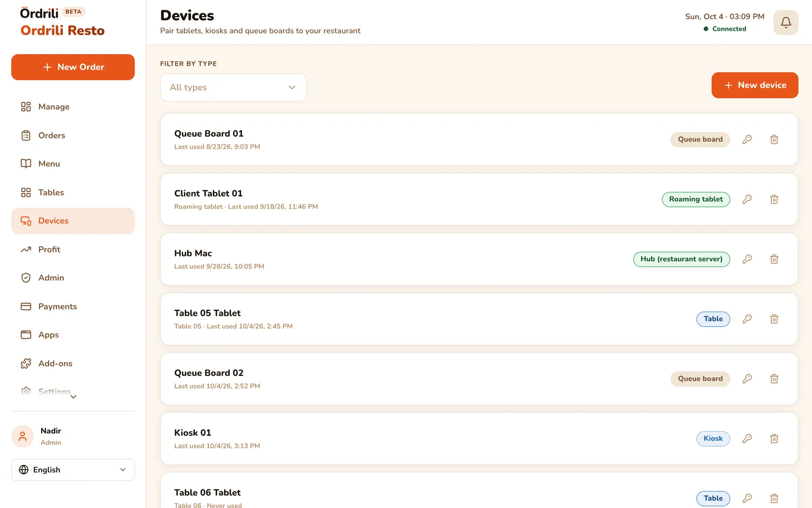Open the English language selector
The image size is (812, 508).
(73, 470)
